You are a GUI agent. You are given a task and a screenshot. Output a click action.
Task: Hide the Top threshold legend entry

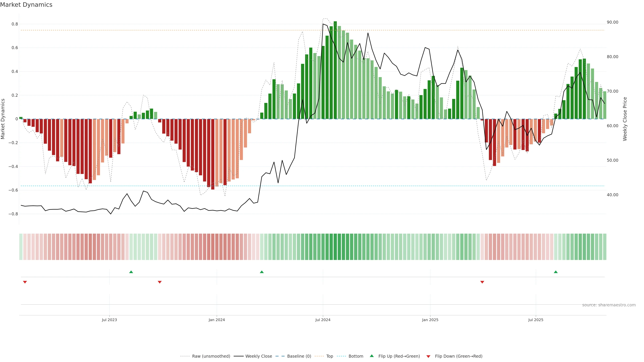tap(330, 356)
